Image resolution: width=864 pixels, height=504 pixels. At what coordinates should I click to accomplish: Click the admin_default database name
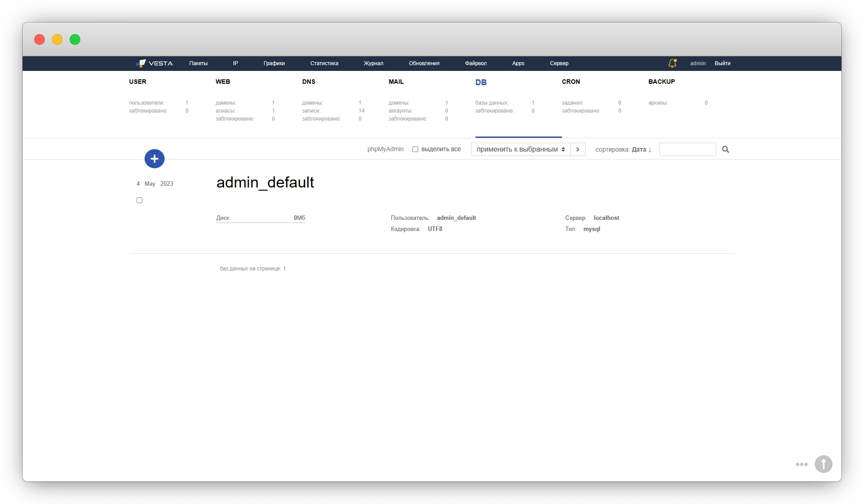(265, 182)
